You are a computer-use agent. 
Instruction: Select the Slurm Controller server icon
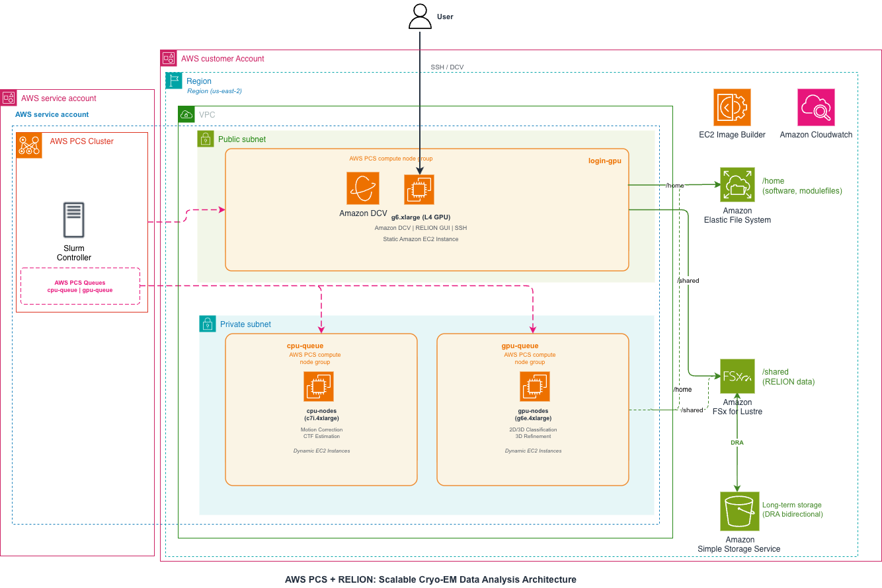tap(73, 220)
